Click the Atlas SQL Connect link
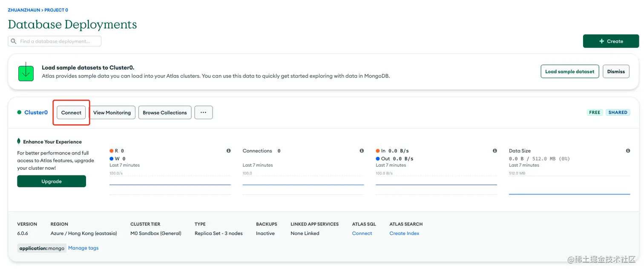644x272 pixels. [362, 233]
